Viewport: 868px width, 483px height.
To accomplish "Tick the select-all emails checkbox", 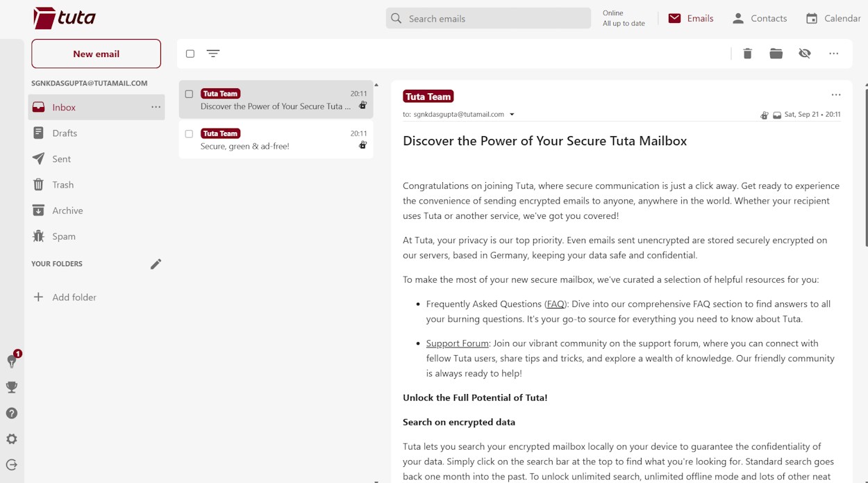I will 190,54.
